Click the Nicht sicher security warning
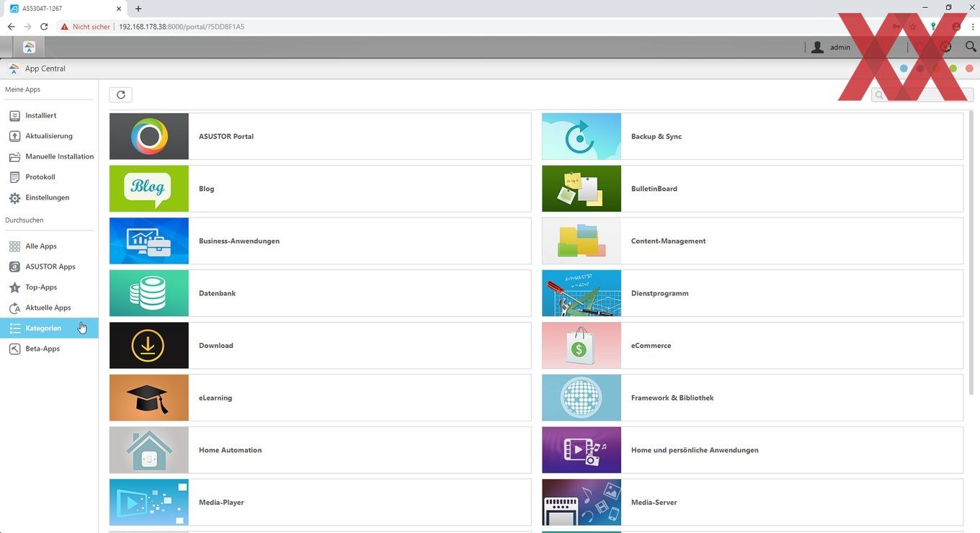Image resolution: width=980 pixels, height=533 pixels. tap(86, 27)
